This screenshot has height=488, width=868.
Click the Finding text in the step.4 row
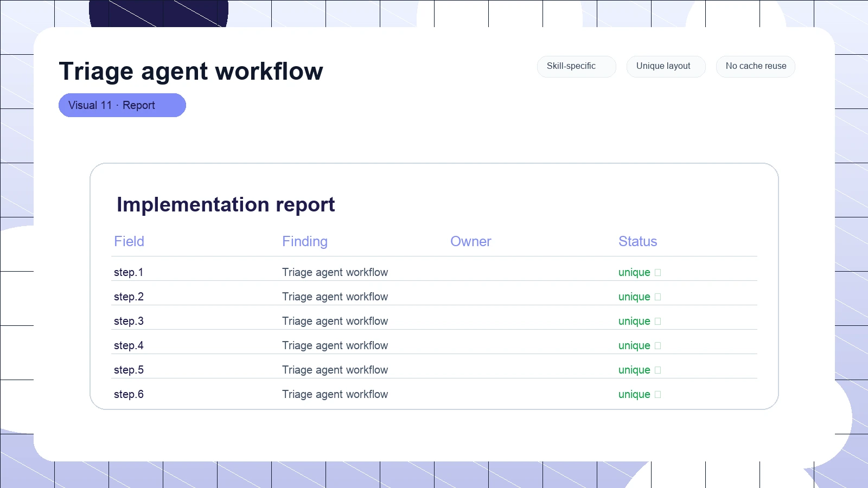[x=335, y=345]
